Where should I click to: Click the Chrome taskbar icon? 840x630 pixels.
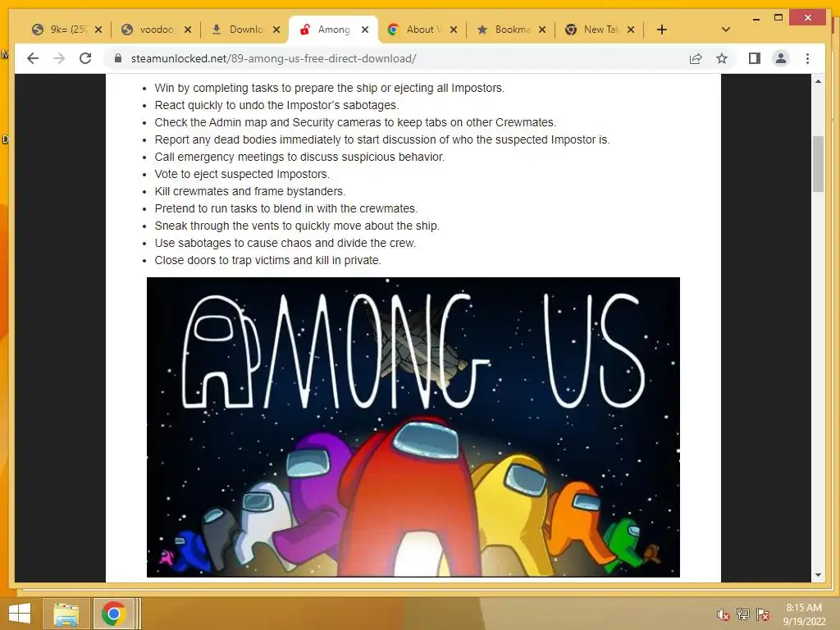tap(113, 614)
